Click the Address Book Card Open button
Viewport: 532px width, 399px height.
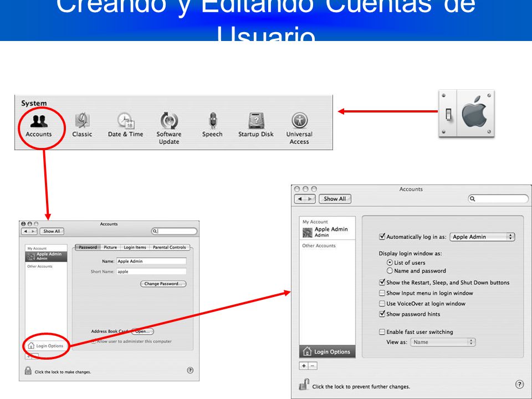(142, 331)
